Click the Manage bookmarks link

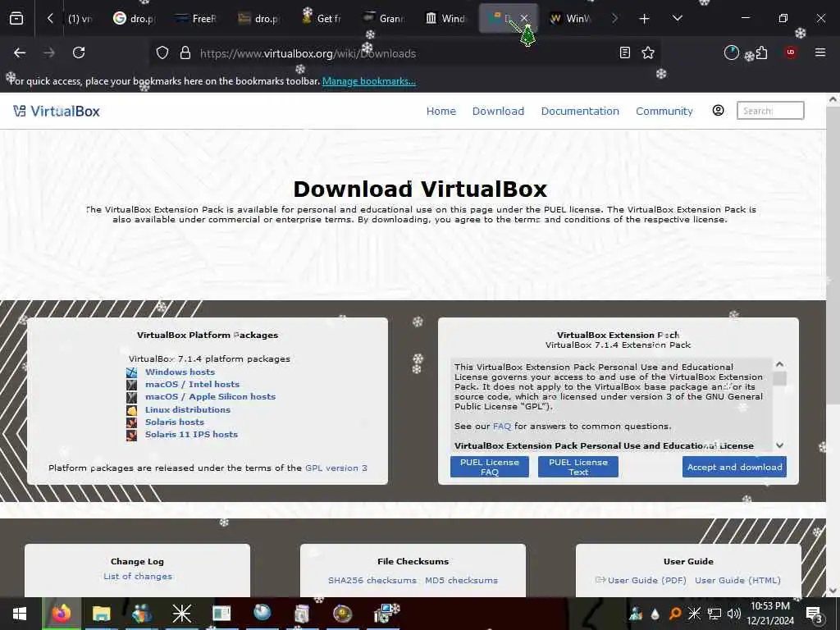[369, 81]
